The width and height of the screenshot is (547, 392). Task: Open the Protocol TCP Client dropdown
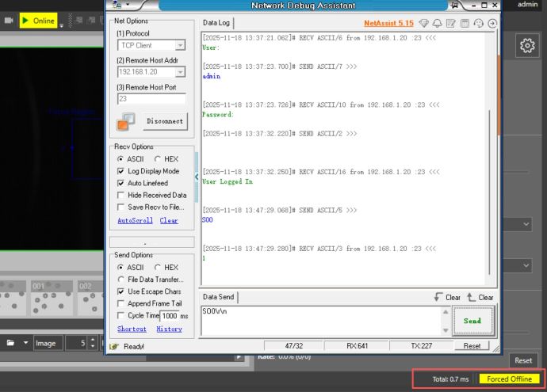(180, 45)
